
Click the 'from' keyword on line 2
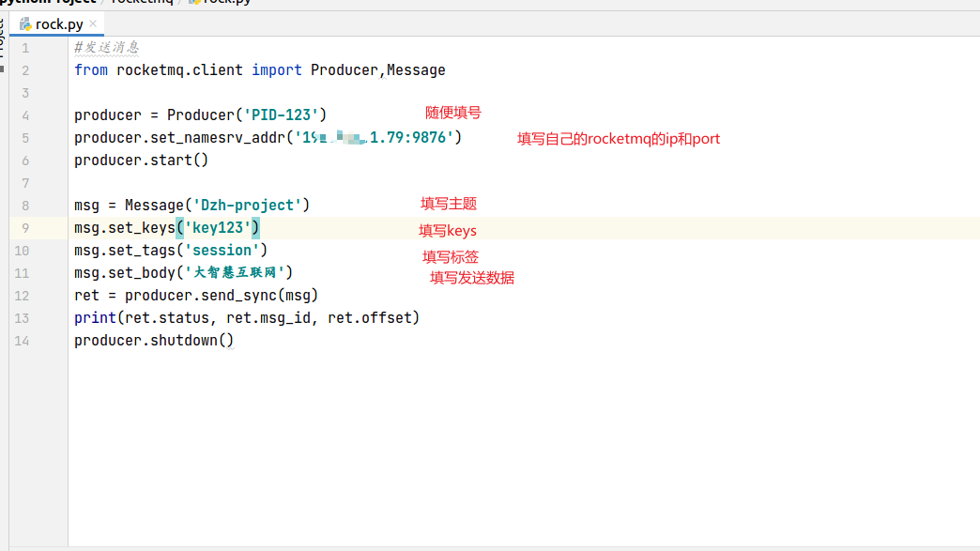tap(91, 70)
